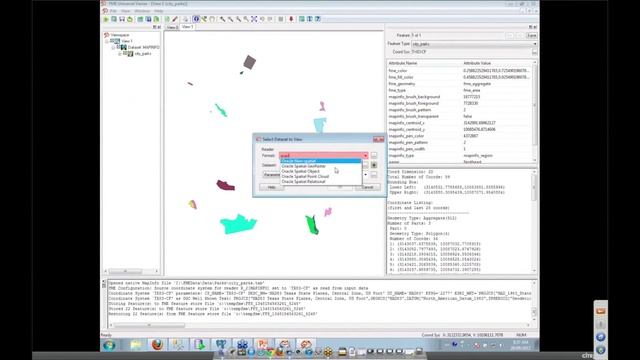Click Cancel in Select Dataset dialog
The width and height of the screenshot is (640, 360).
click(x=368, y=187)
